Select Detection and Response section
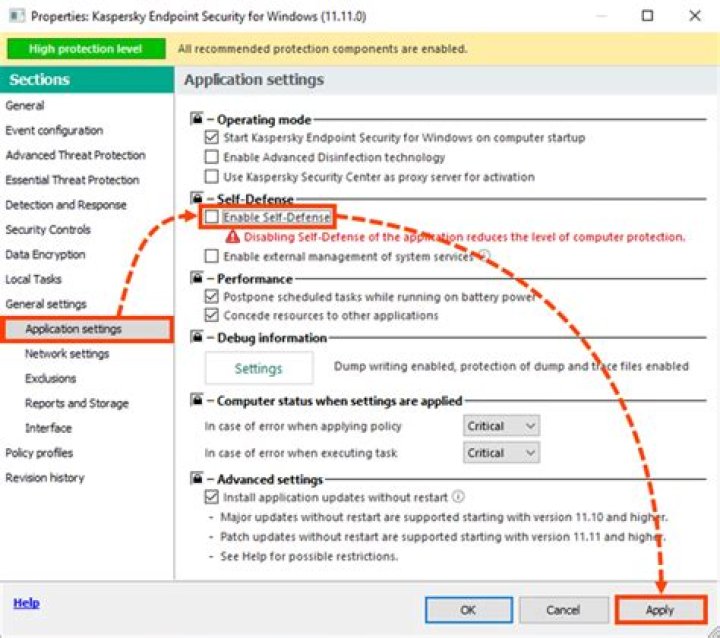Screen dimensions: 720x638 pyautogui.click(x=66, y=205)
